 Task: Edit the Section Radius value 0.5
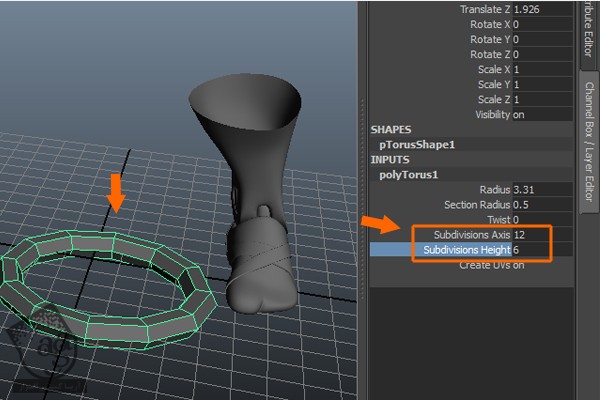tap(542, 204)
